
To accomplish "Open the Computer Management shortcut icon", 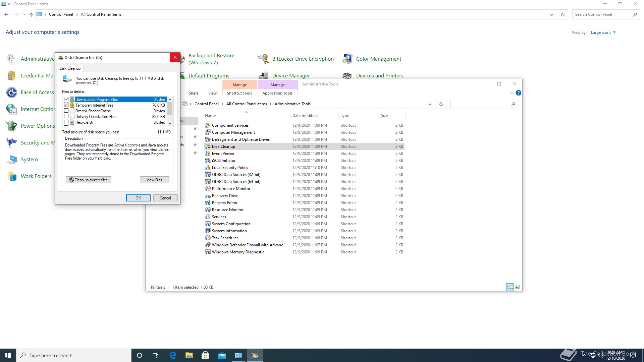I will tap(208, 132).
